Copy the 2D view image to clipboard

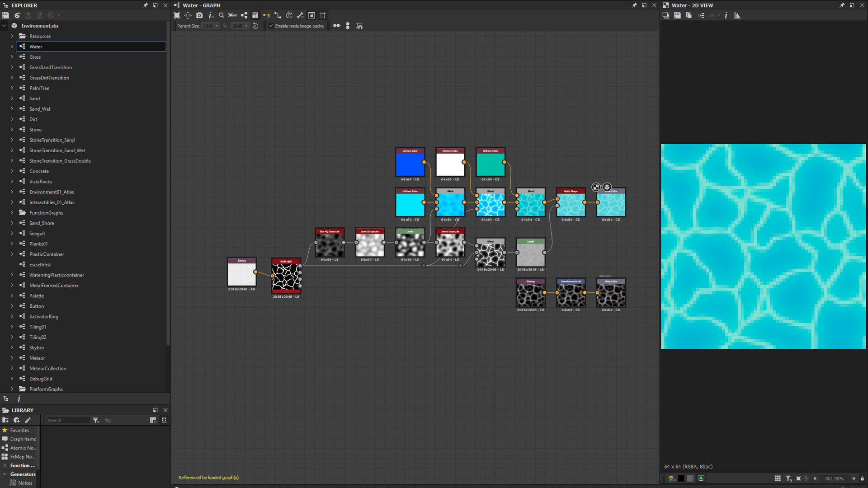(689, 15)
